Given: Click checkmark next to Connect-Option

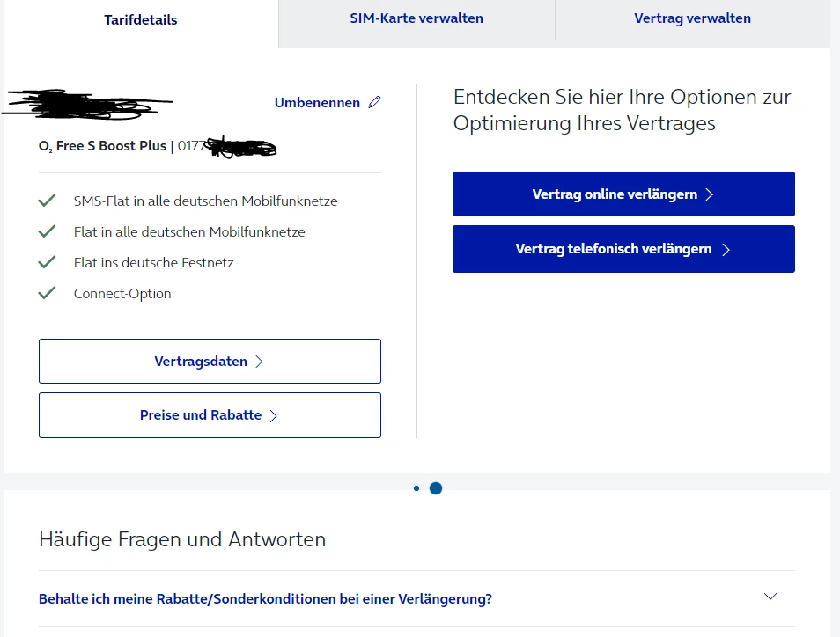Looking at the screenshot, I should pyautogui.click(x=48, y=293).
